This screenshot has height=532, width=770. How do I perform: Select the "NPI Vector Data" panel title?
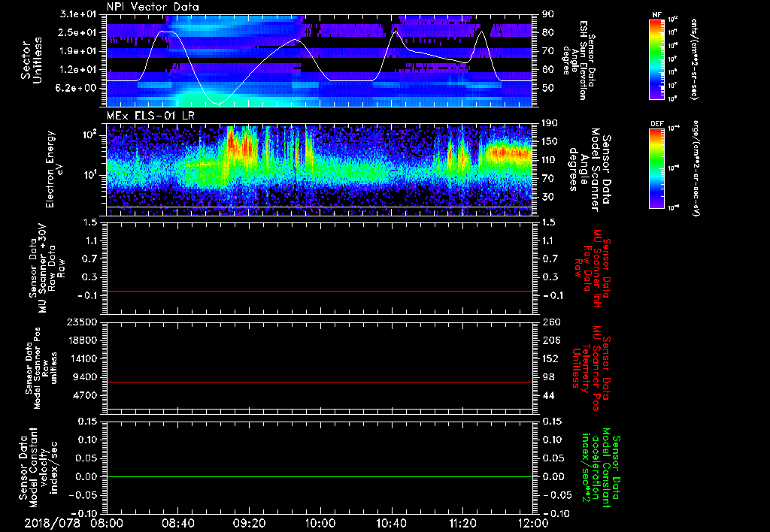tap(153, 7)
